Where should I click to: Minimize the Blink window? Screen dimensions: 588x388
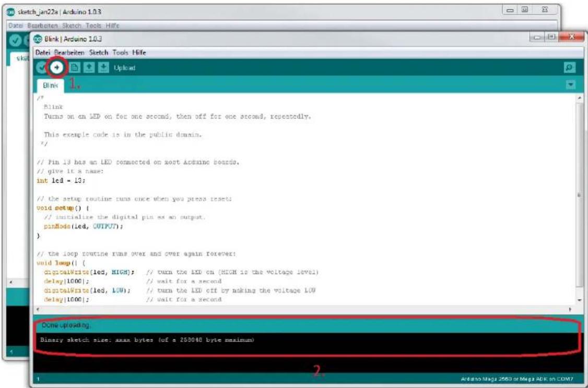click(538, 37)
